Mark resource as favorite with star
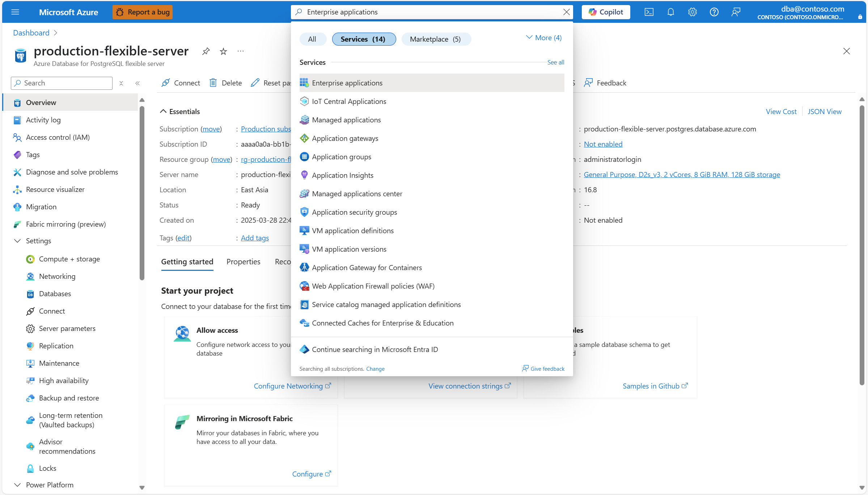 (223, 51)
